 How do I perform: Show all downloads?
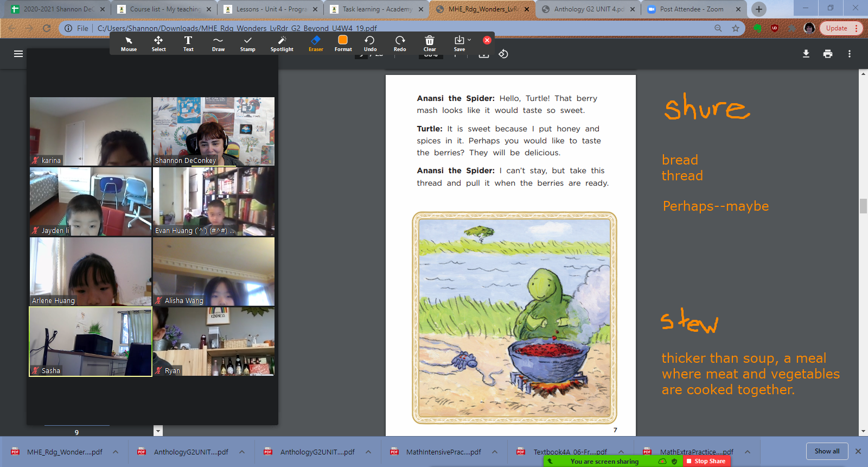[x=827, y=451]
